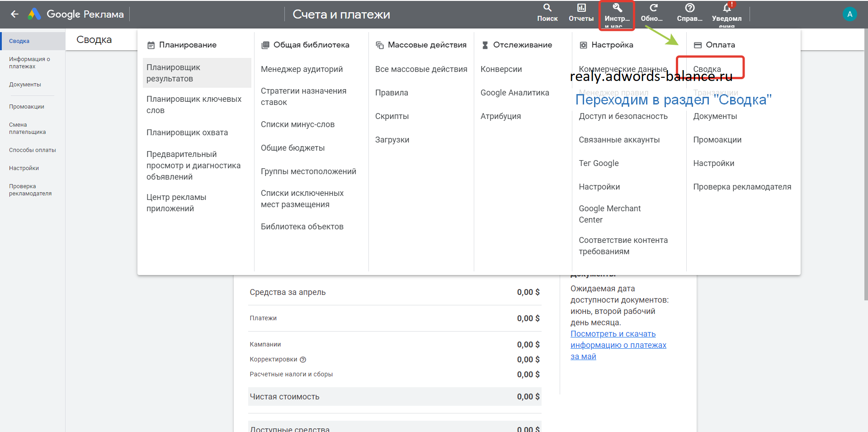Go to Документы in left sidebar
Viewport: 868px width, 432px height.
pyautogui.click(x=25, y=85)
